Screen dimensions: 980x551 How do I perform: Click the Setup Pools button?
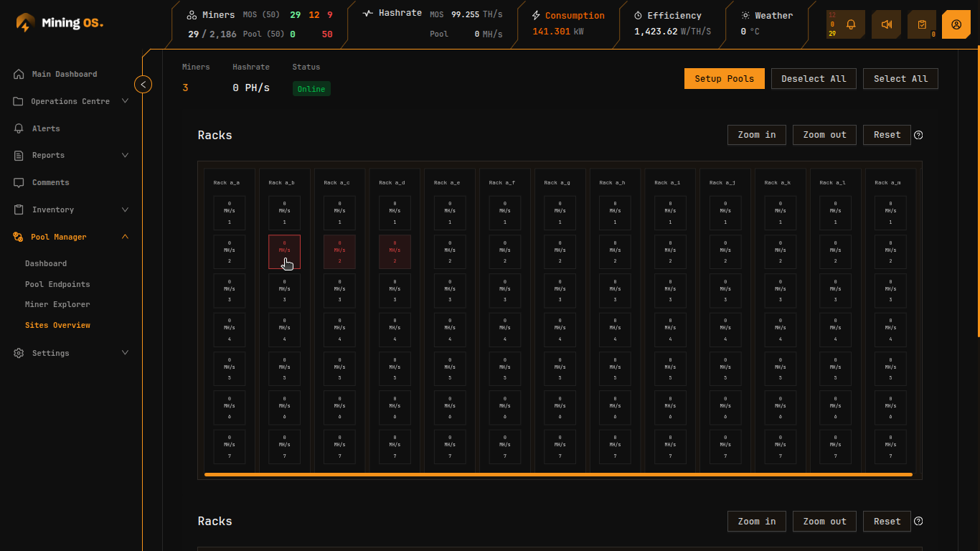[725, 79]
